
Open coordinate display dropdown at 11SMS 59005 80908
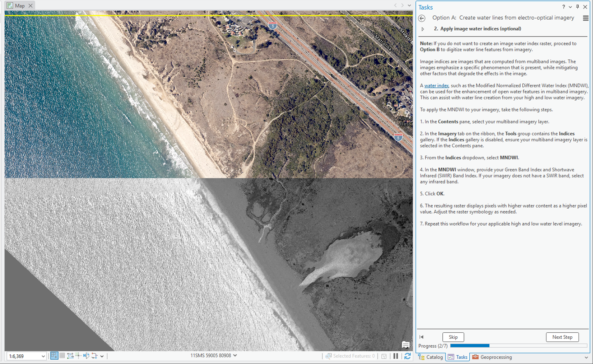(x=235, y=356)
